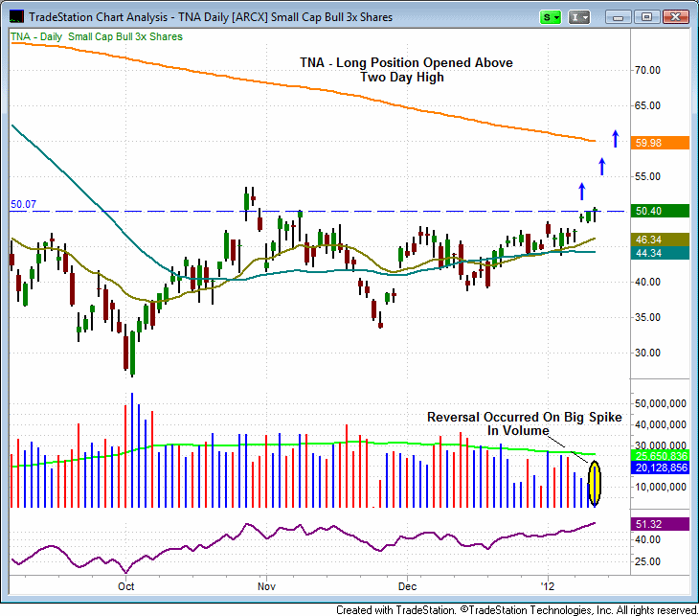Click the TNA - Daily symbol label
This screenshot has width=699, height=616.
(x=36, y=36)
